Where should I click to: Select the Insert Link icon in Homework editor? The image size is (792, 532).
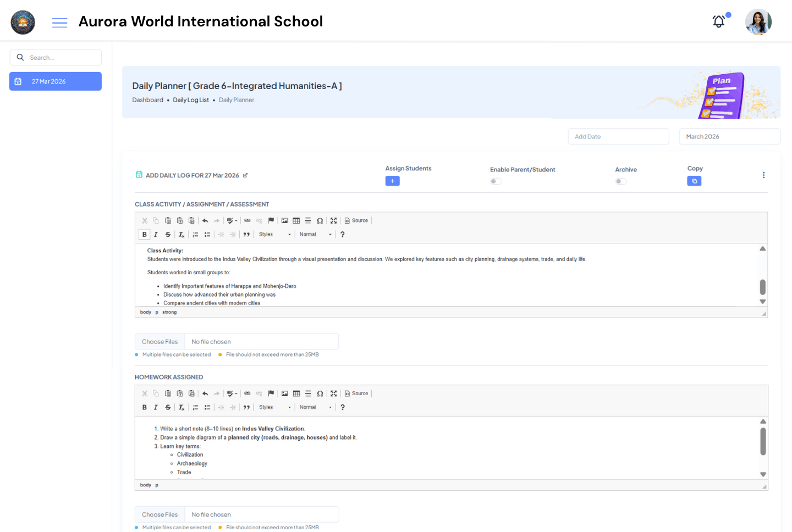(247, 393)
